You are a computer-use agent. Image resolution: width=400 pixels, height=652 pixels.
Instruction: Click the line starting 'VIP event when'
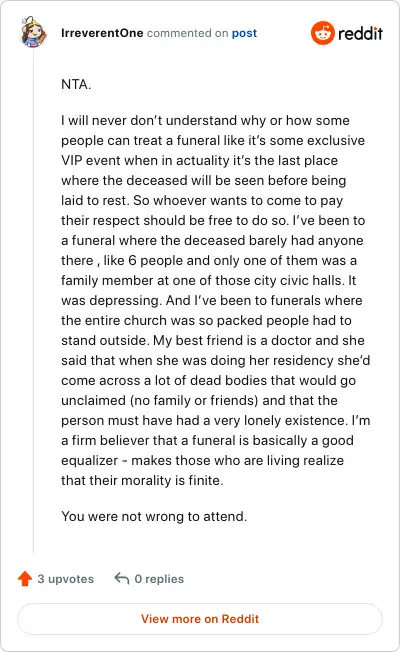(200, 161)
